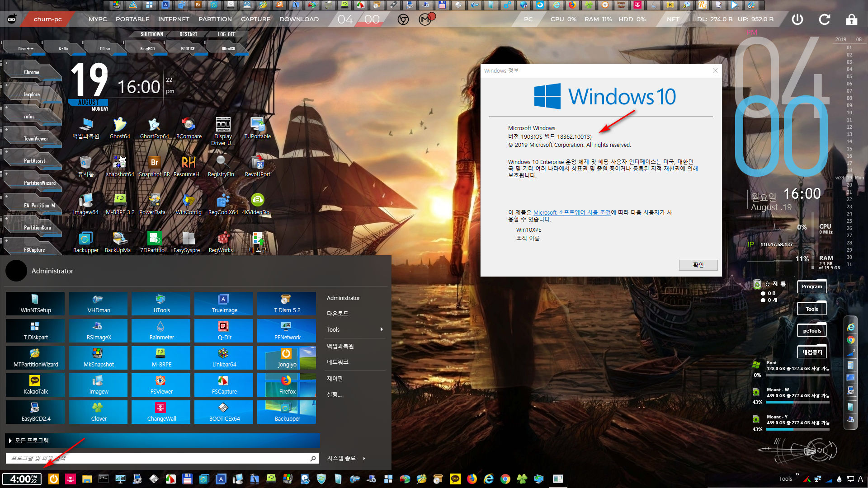Screen dimensions: 868x488
Task: Open TUPortable desktop icon
Action: click(x=257, y=128)
